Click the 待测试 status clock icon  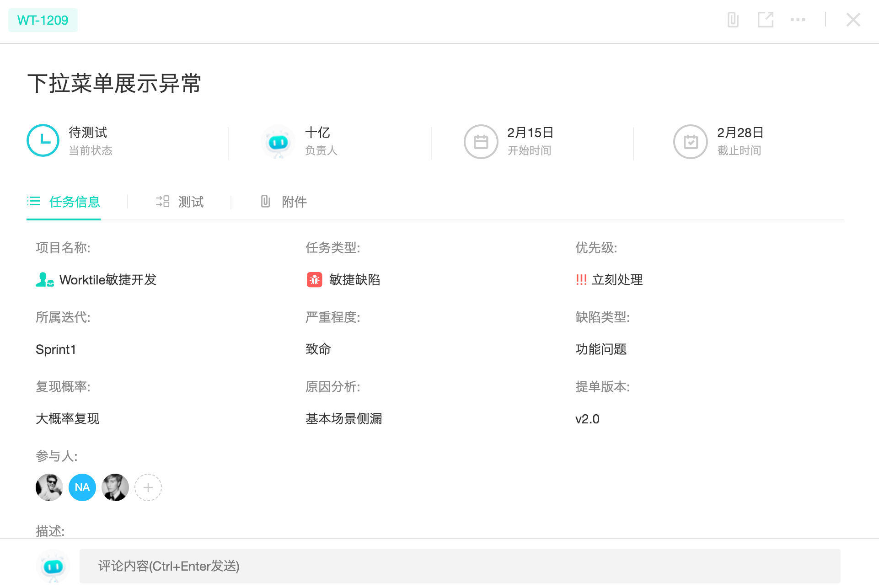point(43,141)
